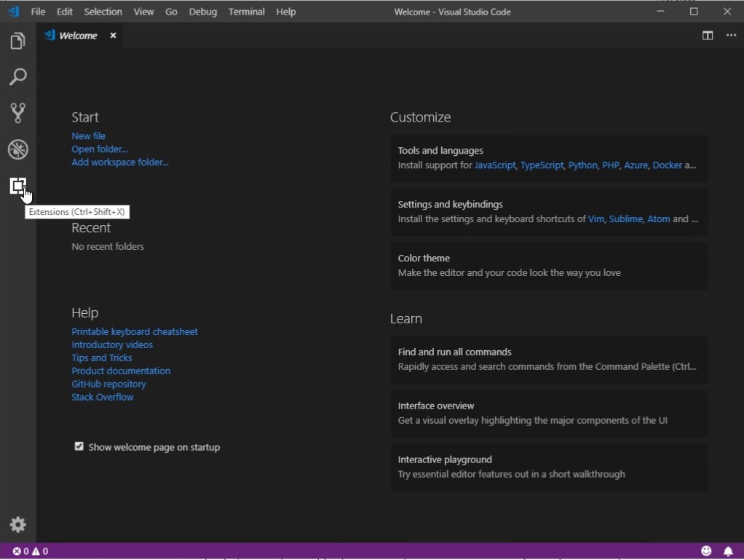Open the View menu
Screen dimensions: 744x560
pyautogui.click(x=143, y=12)
